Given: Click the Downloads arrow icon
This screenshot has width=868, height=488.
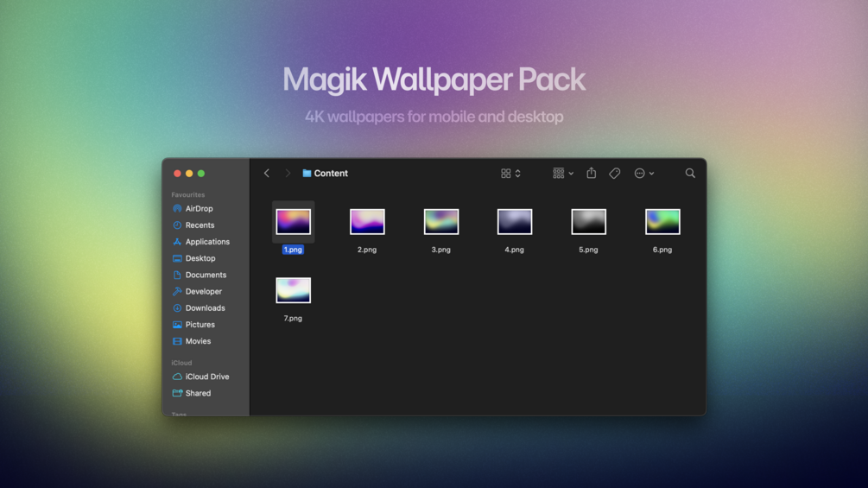Looking at the screenshot, I should [x=177, y=308].
